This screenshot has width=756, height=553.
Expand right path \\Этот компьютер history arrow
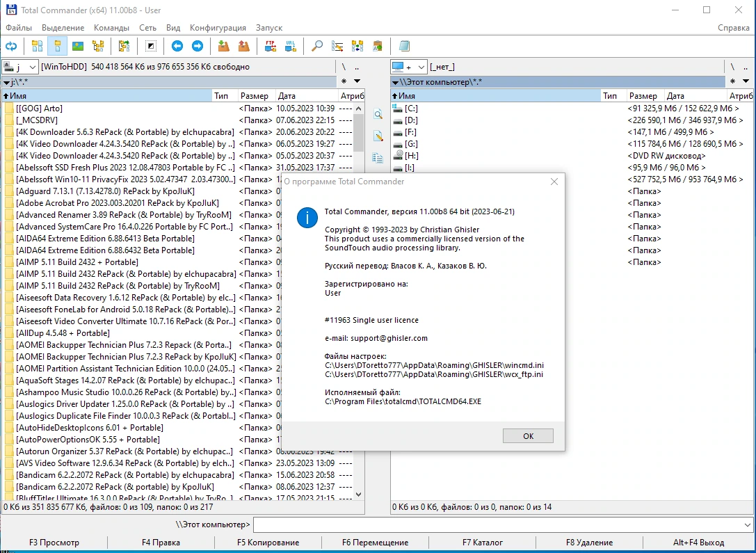[395, 83]
